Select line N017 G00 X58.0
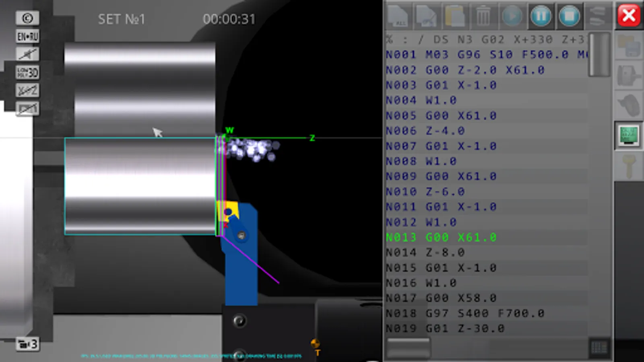Screen dimensions: 644x362 pyautogui.click(x=486, y=298)
